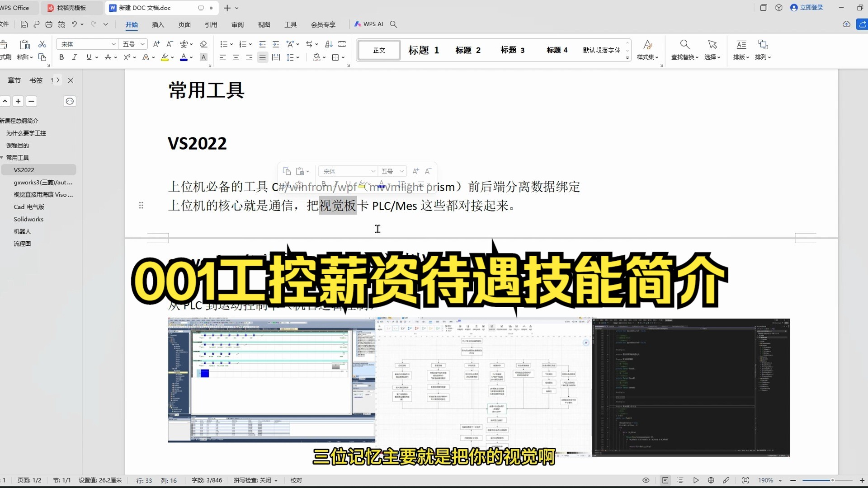Open line spacing dropdown
This screenshot has height=488, width=868.
tap(298, 57)
